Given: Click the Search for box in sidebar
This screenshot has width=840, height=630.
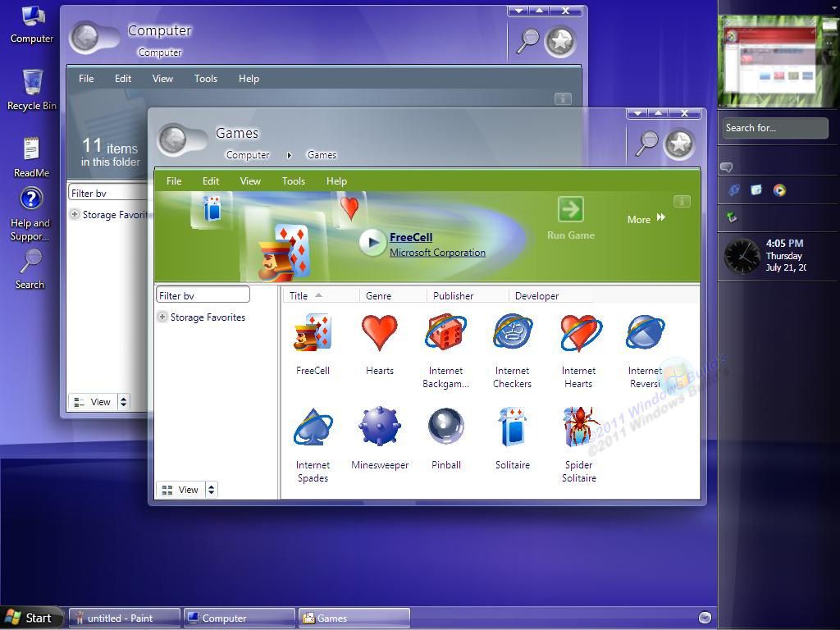Looking at the screenshot, I should pos(774,128).
